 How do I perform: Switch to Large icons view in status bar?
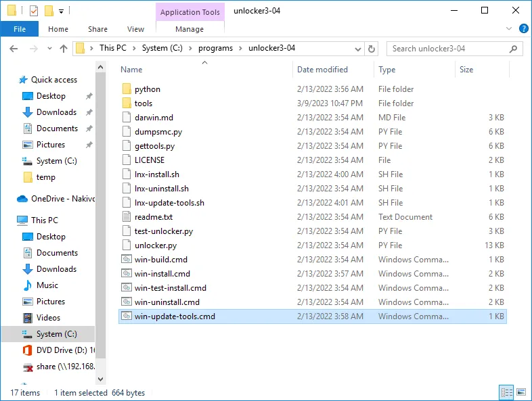(x=521, y=392)
